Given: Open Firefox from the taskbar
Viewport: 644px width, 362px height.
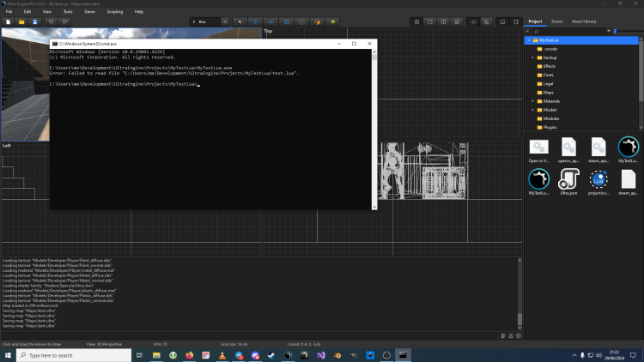Looking at the screenshot, I should (190, 355).
